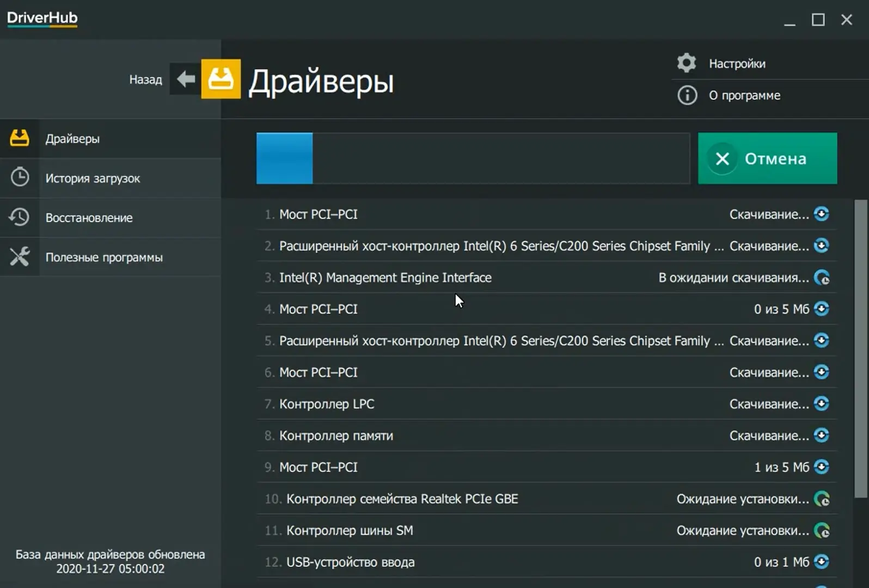Click download icon for USB-устройство ввода

pos(821,561)
